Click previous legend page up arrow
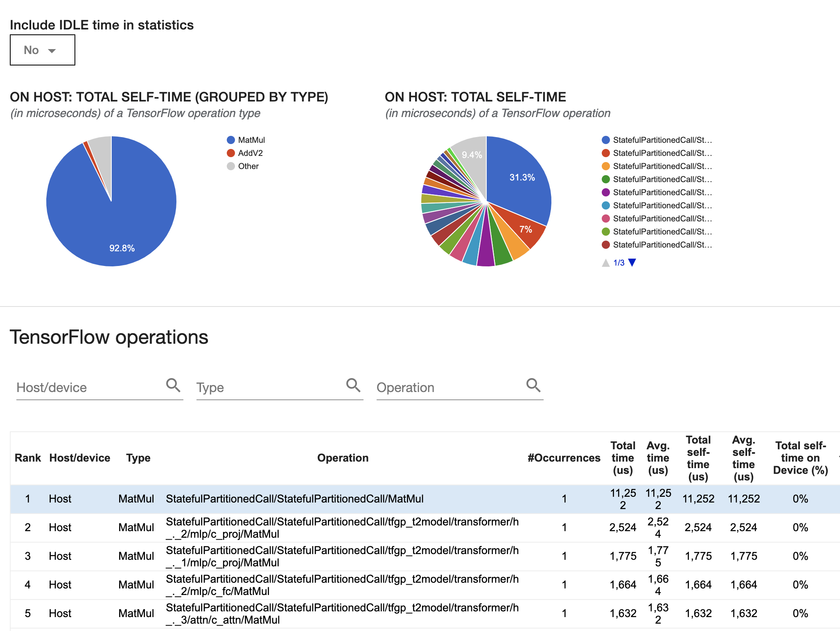 tap(606, 263)
